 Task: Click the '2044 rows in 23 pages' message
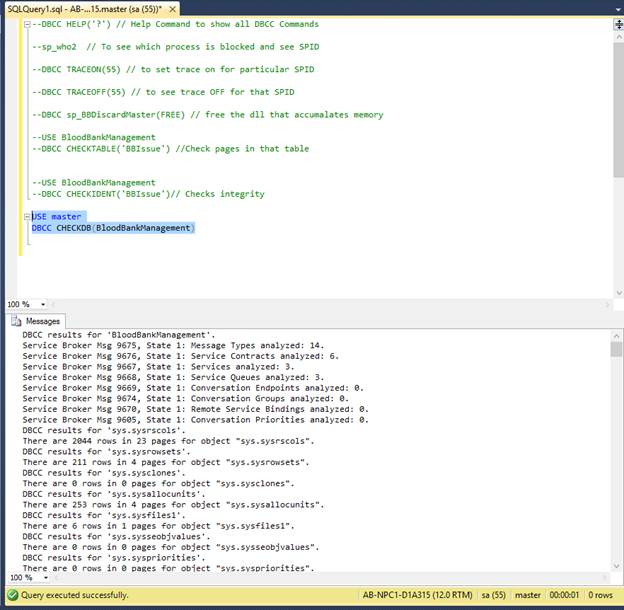168,441
